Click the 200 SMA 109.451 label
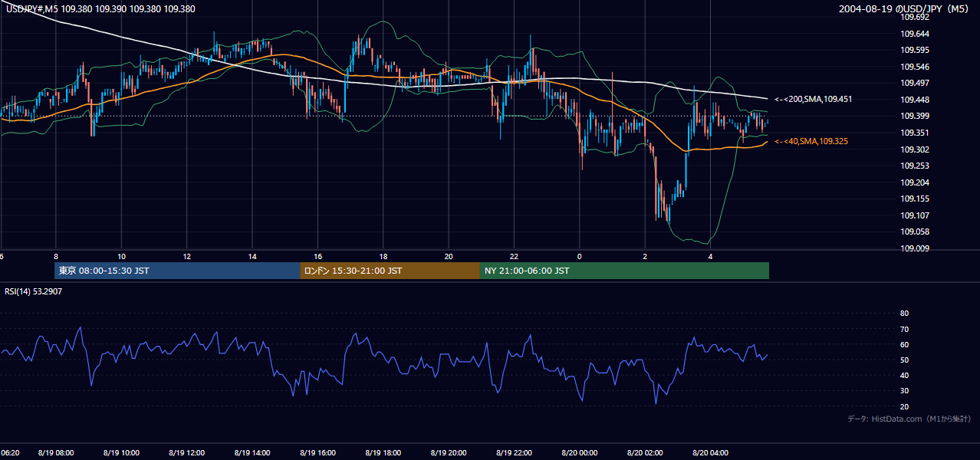Image resolution: width=980 pixels, height=460 pixels. click(814, 99)
